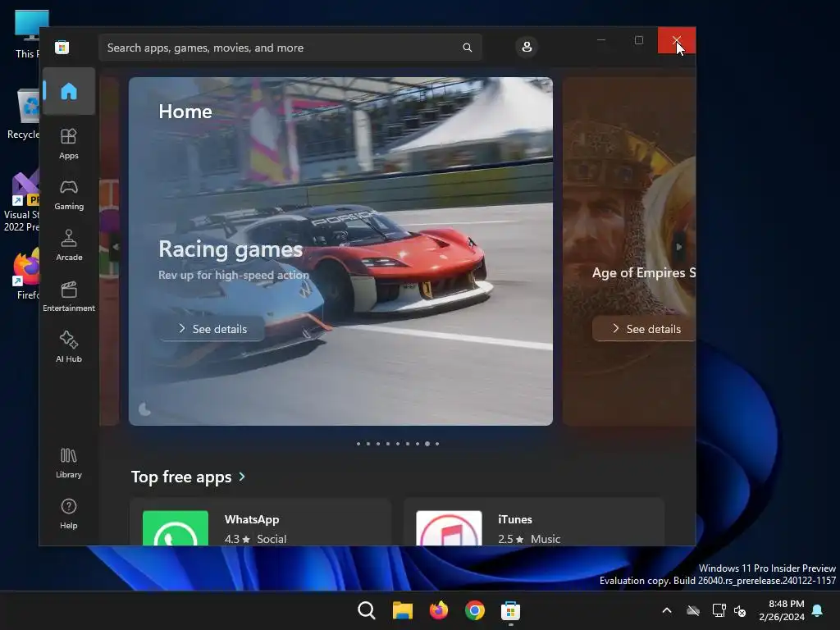840x630 pixels.
Task: Open the WhatsApp app card
Action: 260,522
